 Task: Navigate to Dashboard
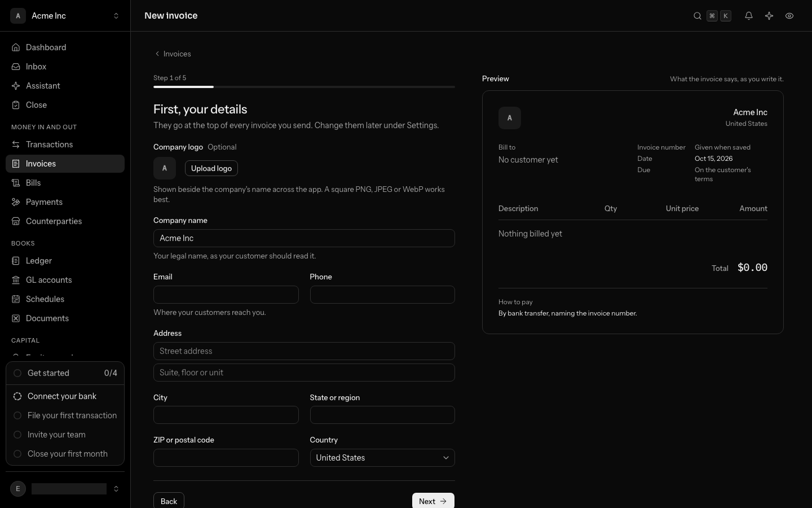point(65,47)
